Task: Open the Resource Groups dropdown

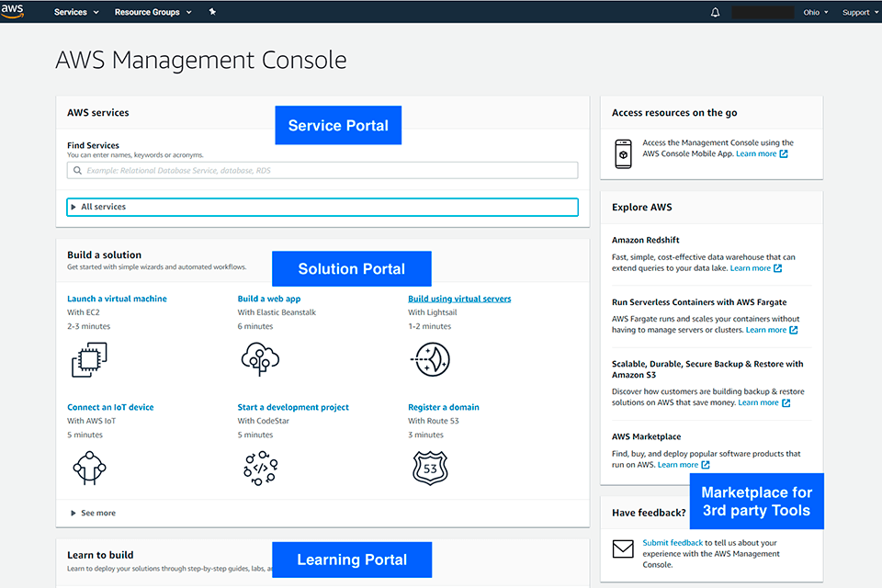Action: pyautogui.click(x=153, y=12)
